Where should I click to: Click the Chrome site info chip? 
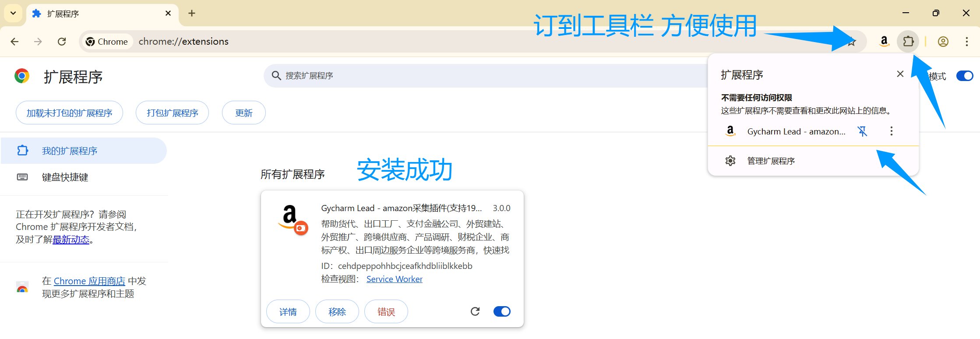click(x=107, y=42)
